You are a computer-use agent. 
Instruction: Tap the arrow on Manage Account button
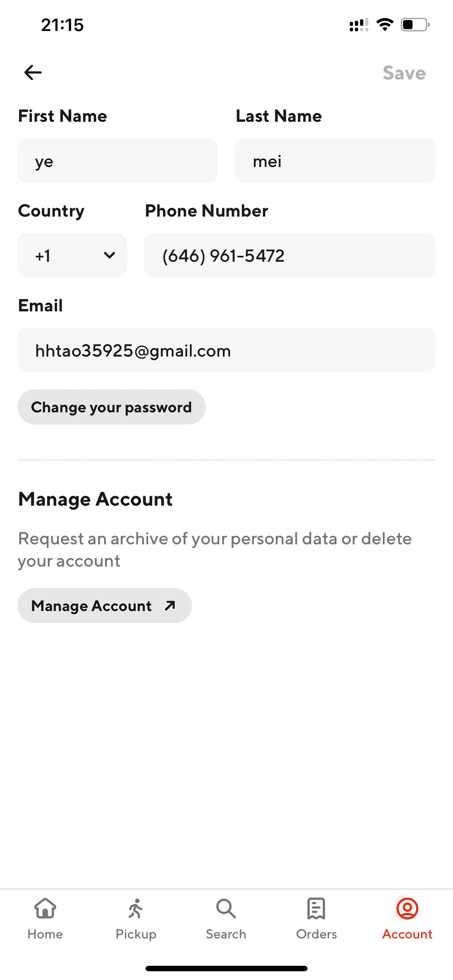tap(170, 605)
